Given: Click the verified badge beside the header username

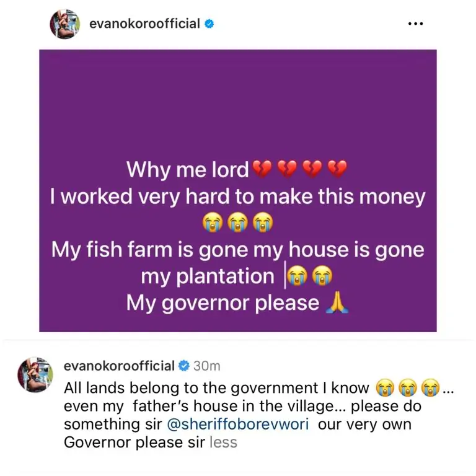Looking at the screenshot, I should point(210,24).
